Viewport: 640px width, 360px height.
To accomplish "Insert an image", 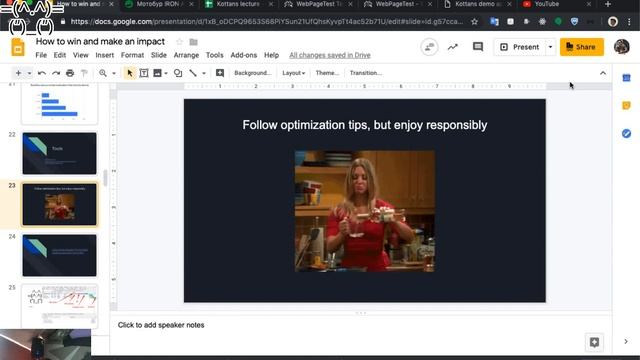I will tap(158, 73).
